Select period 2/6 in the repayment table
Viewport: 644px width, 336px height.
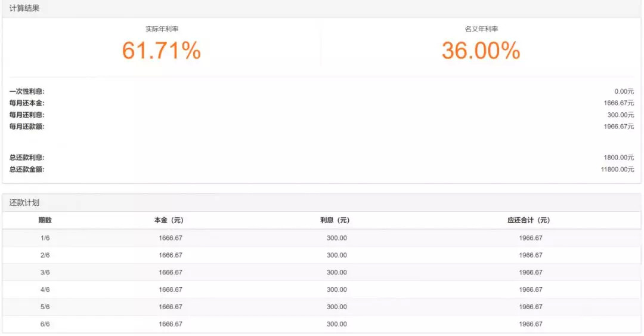click(45, 255)
